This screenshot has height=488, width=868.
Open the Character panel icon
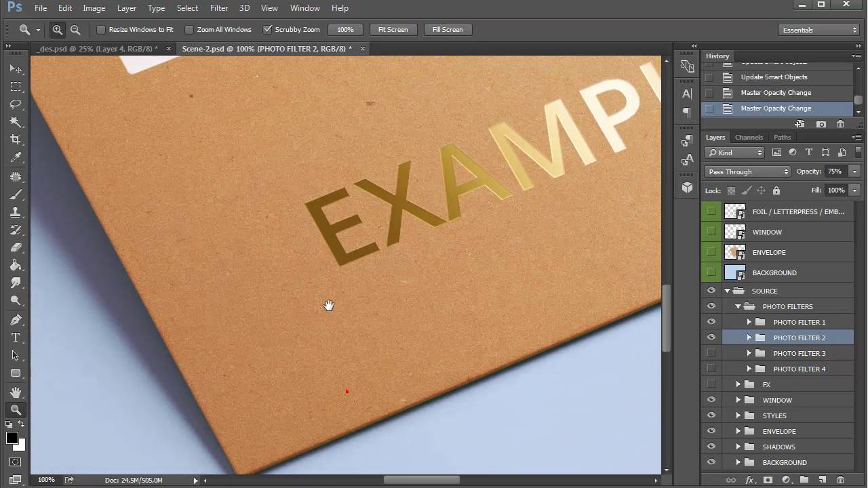tap(687, 94)
